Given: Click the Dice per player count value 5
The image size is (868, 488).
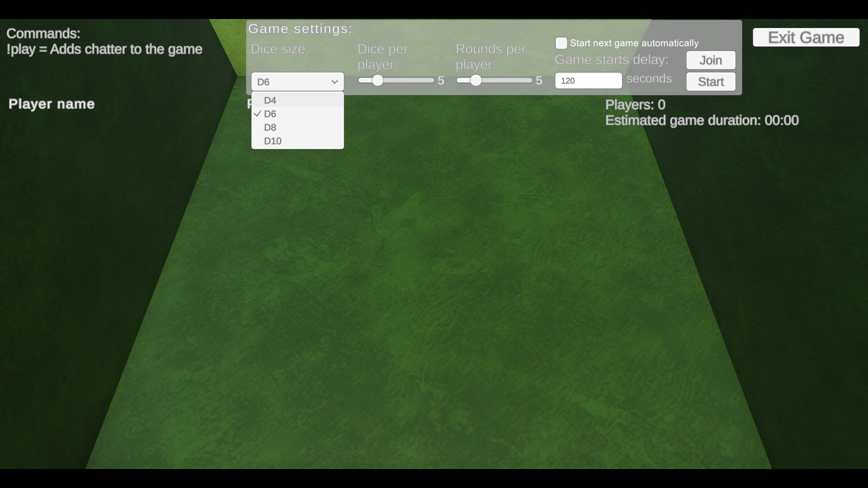Looking at the screenshot, I should pos(441,80).
